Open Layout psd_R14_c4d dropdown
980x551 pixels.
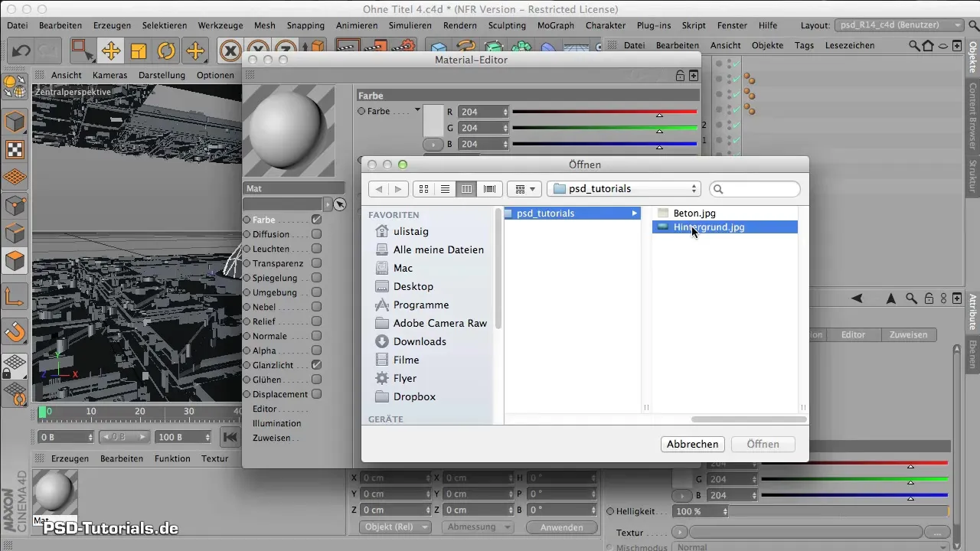tap(900, 25)
